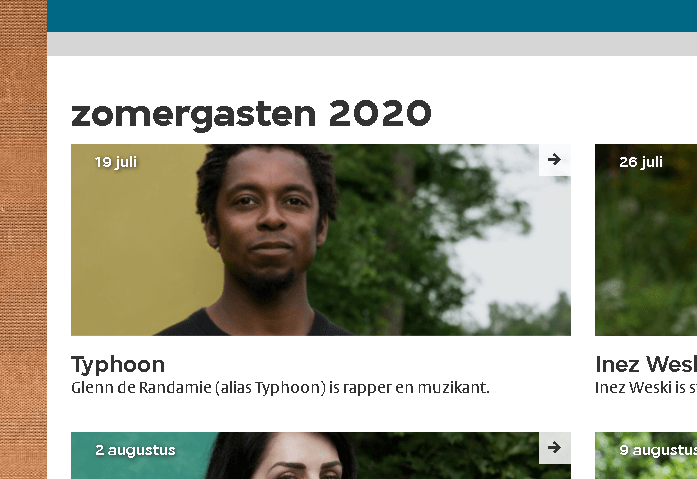
Task: Click the teal header bar
Action: tap(372, 16)
